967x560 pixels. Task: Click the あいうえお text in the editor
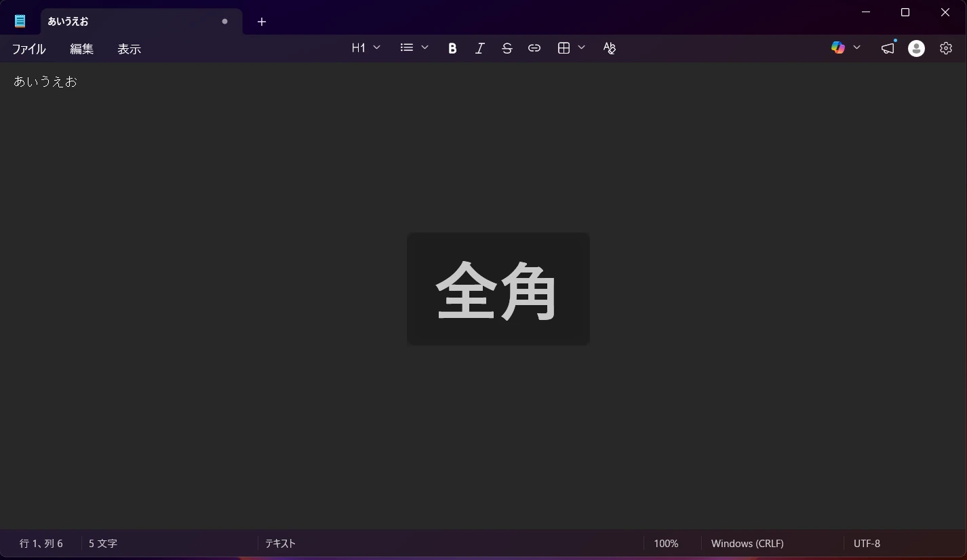click(x=45, y=81)
